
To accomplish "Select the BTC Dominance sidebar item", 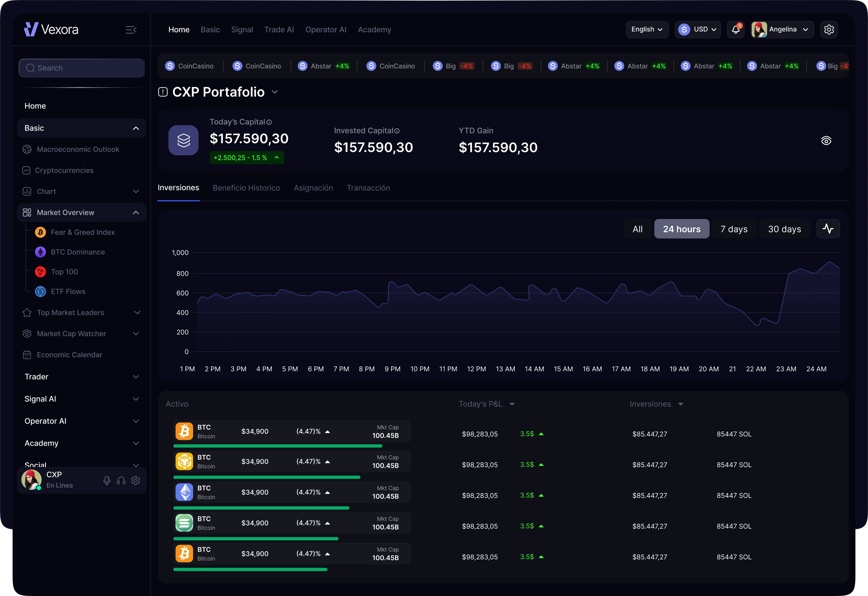I will tap(78, 252).
